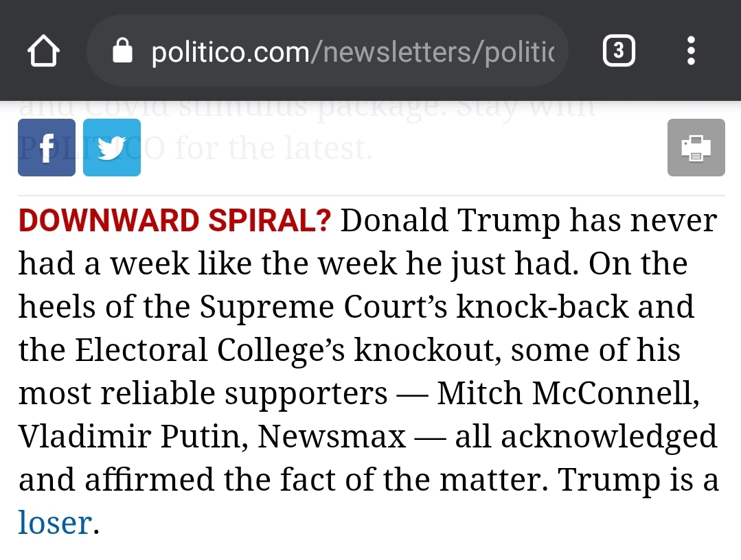The image size is (741, 560).
Task: Click the words "fact of the matter"
Action: pos(413,479)
